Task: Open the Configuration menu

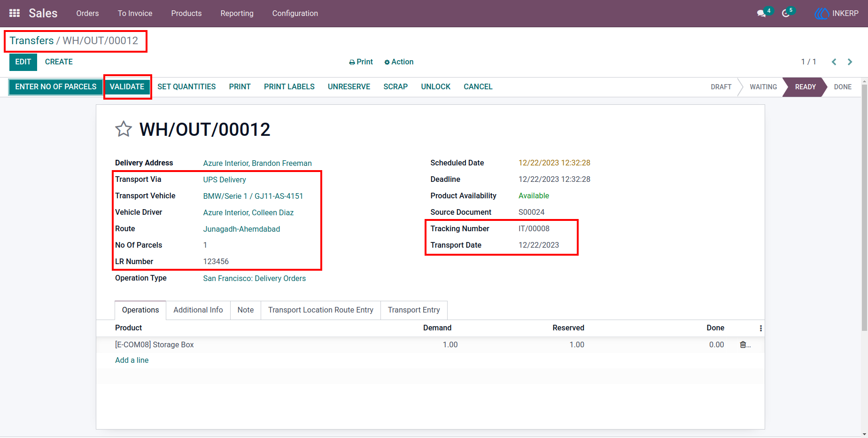Action: (295, 13)
